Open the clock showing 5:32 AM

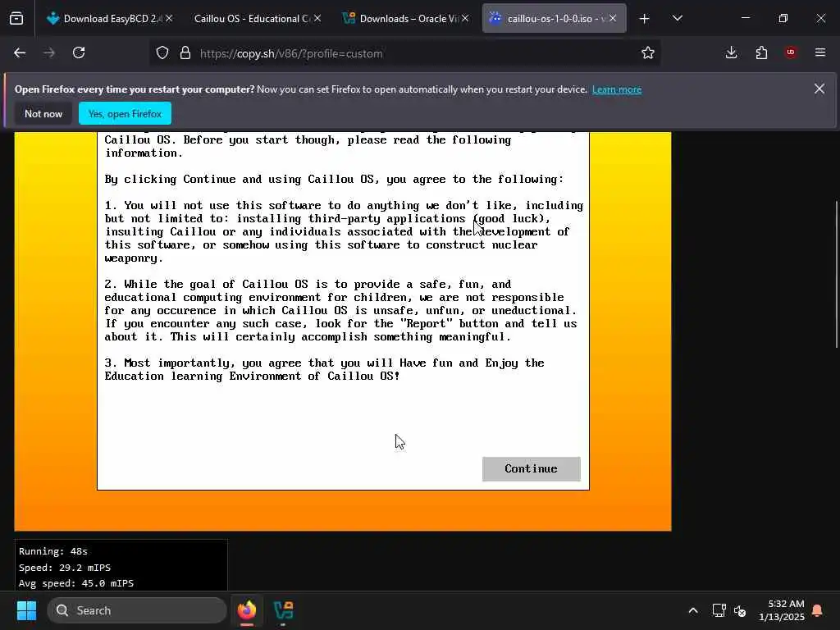click(x=782, y=610)
